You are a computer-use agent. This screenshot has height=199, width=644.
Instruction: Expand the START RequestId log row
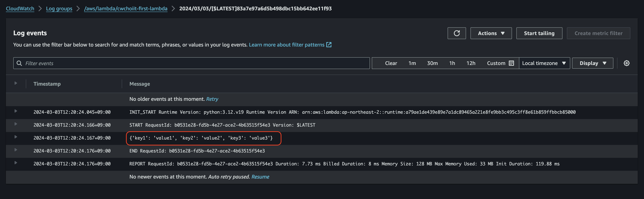16,124
